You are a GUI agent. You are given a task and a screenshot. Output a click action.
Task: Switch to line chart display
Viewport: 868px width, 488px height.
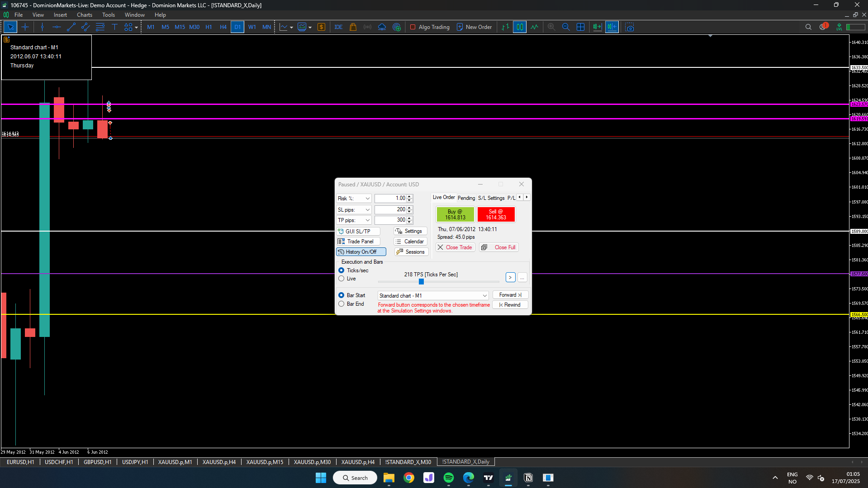(535, 27)
